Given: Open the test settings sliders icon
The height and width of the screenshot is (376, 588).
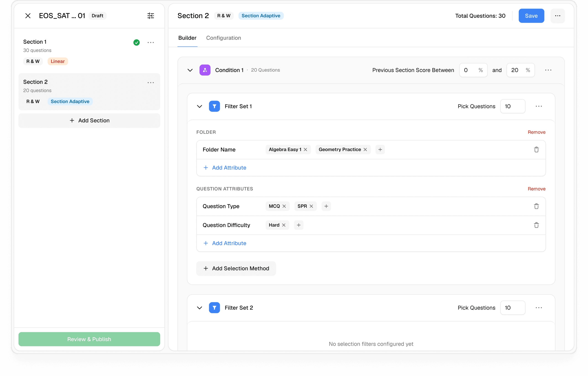Looking at the screenshot, I should coord(151,16).
